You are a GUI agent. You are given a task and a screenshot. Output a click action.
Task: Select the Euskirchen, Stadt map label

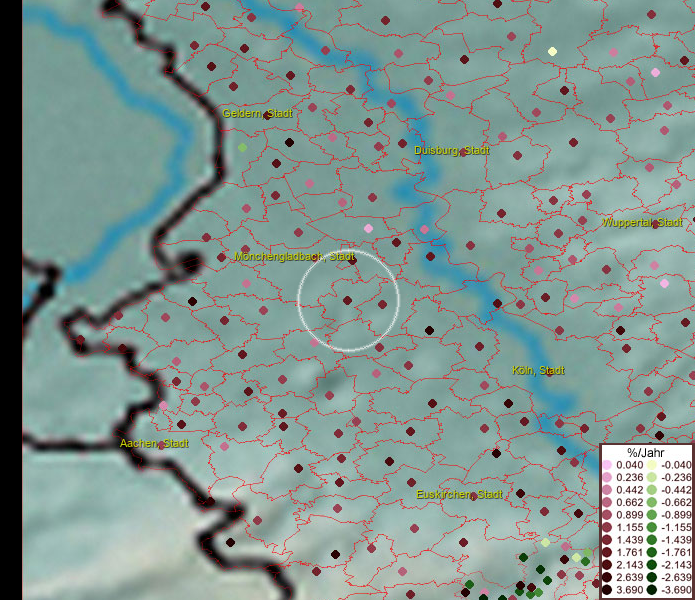tap(460, 495)
